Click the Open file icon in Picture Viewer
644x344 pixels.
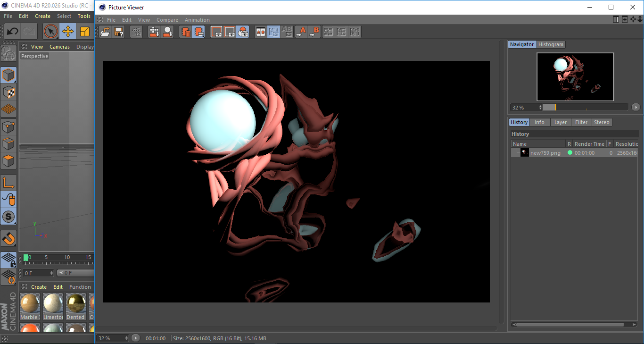106,32
